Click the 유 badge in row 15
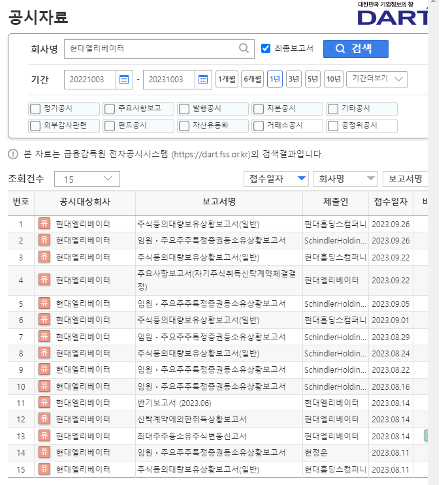 coord(44,469)
